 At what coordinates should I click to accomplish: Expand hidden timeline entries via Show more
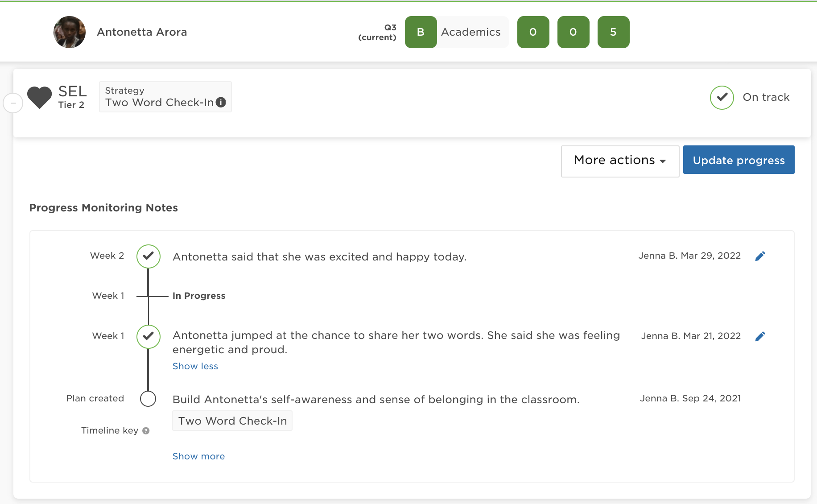198,456
